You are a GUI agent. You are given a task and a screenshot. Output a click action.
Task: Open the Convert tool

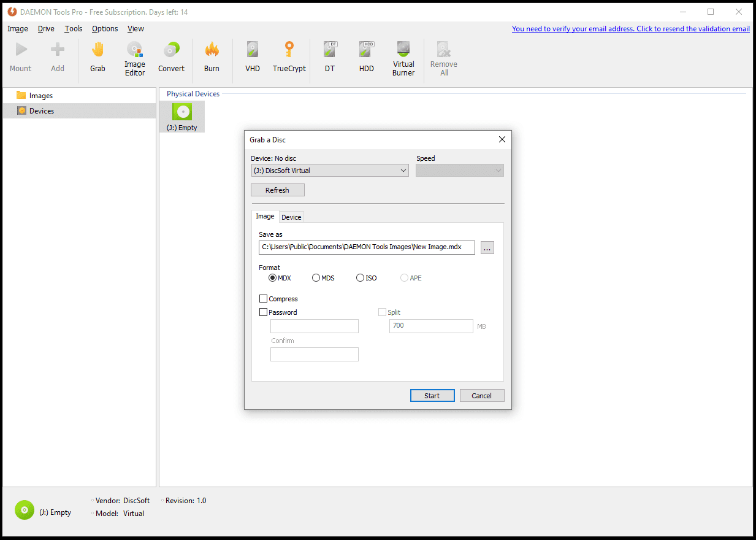(x=171, y=57)
